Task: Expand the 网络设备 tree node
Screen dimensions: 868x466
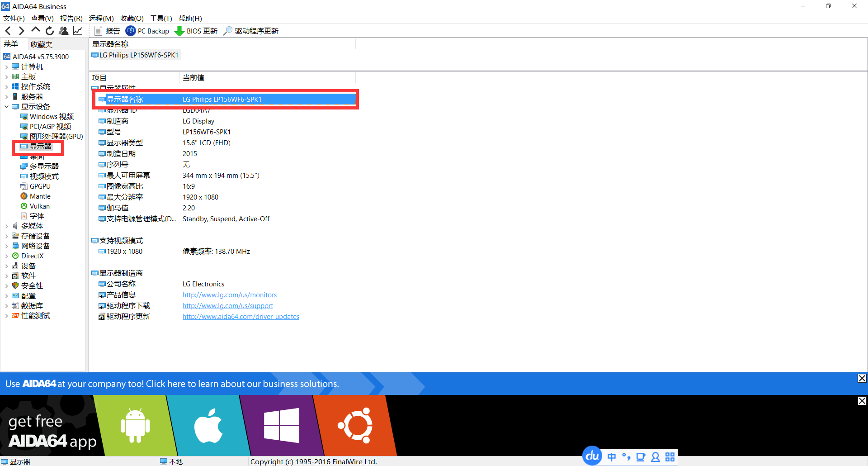Action: 6,246
